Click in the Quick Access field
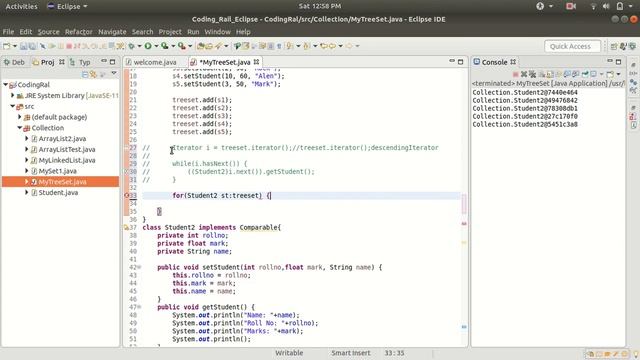This screenshot has width=640, height=360. 573,46
